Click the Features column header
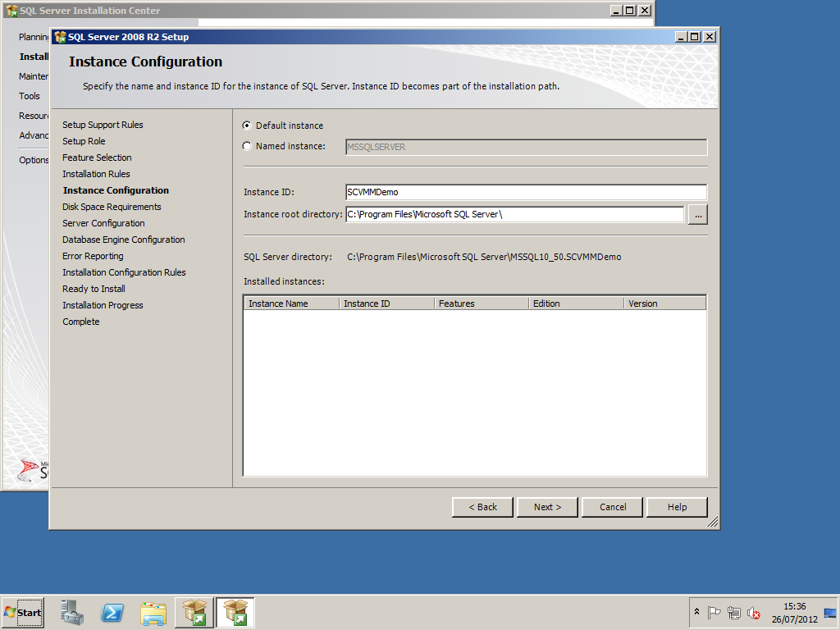This screenshot has height=630, width=840. (x=481, y=304)
